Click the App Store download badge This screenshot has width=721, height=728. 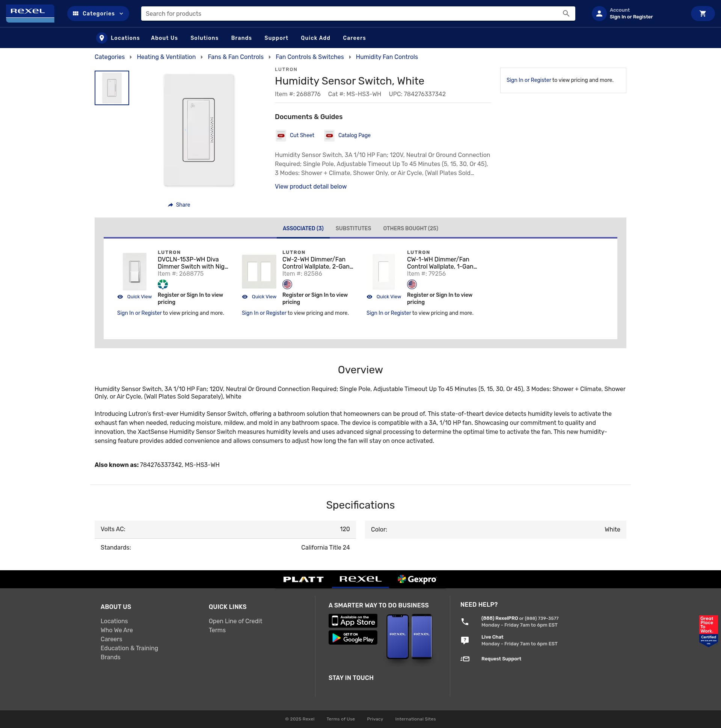[x=353, y=621]
